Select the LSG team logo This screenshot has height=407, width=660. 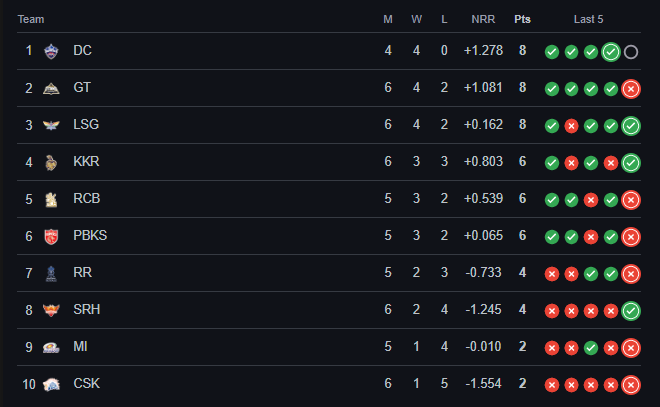click(x=51, y=125)
